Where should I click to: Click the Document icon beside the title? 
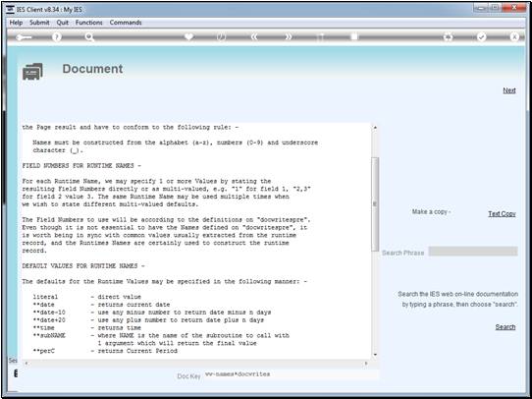[32, 72]
